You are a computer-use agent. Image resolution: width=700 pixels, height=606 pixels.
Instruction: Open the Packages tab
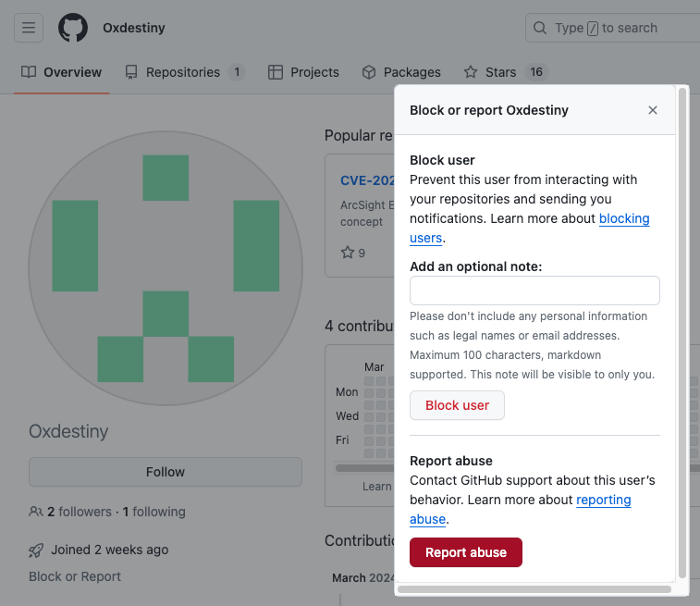401,72
